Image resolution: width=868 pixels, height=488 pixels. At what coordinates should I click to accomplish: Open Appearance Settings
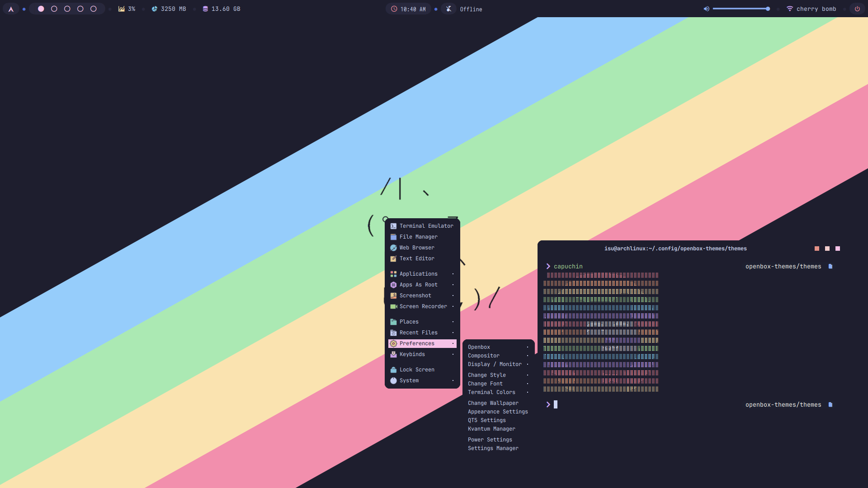click(497, 412)
